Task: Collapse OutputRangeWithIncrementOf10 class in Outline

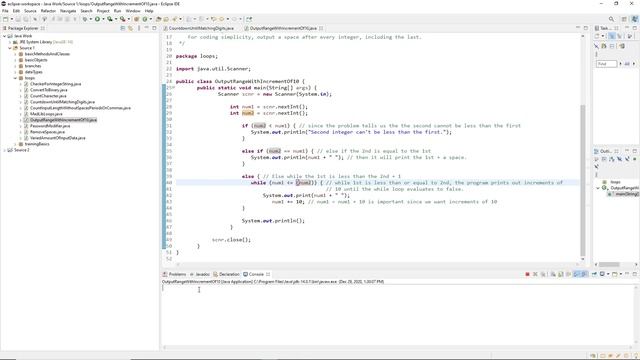Action: tap(598, 188)
